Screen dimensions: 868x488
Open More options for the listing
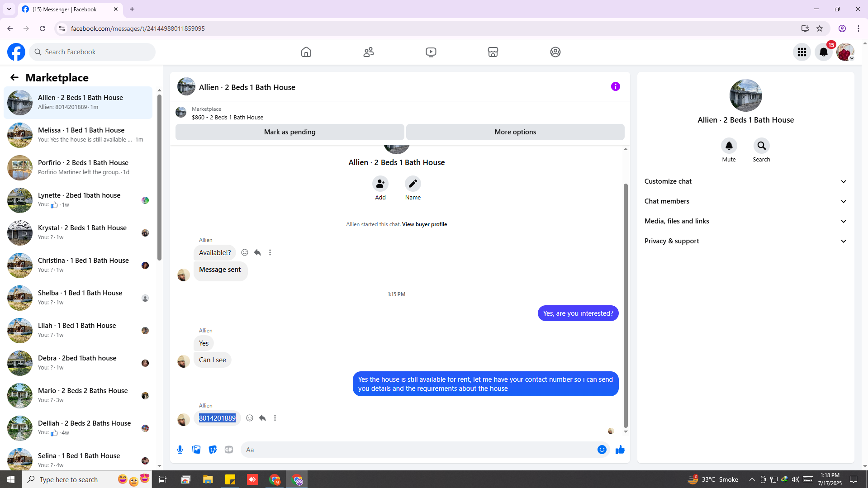point(515,132)
